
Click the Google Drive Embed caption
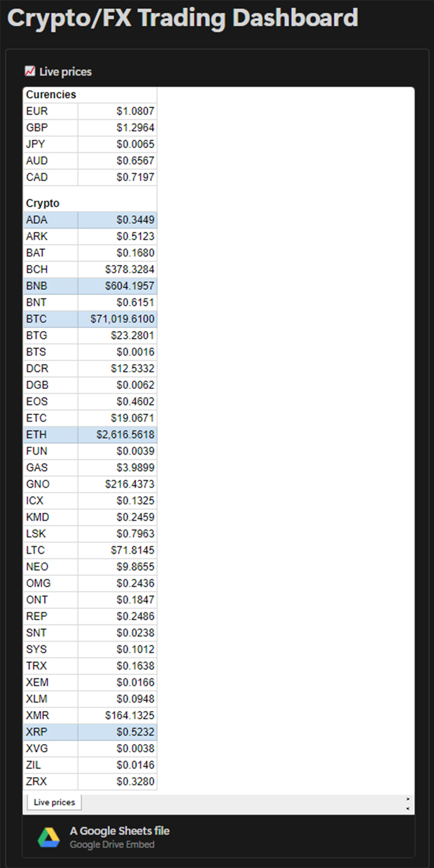point(112,845)
